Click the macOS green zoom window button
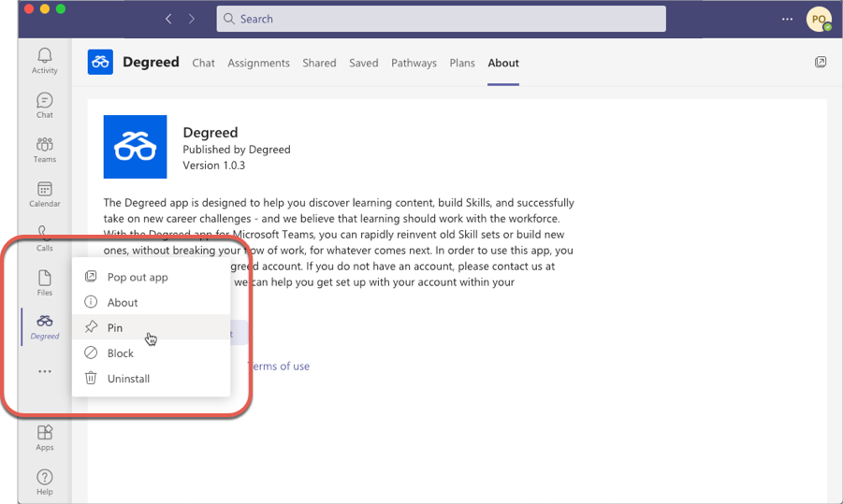This screenshot has height=504, width=843. [x=61, y=8]
